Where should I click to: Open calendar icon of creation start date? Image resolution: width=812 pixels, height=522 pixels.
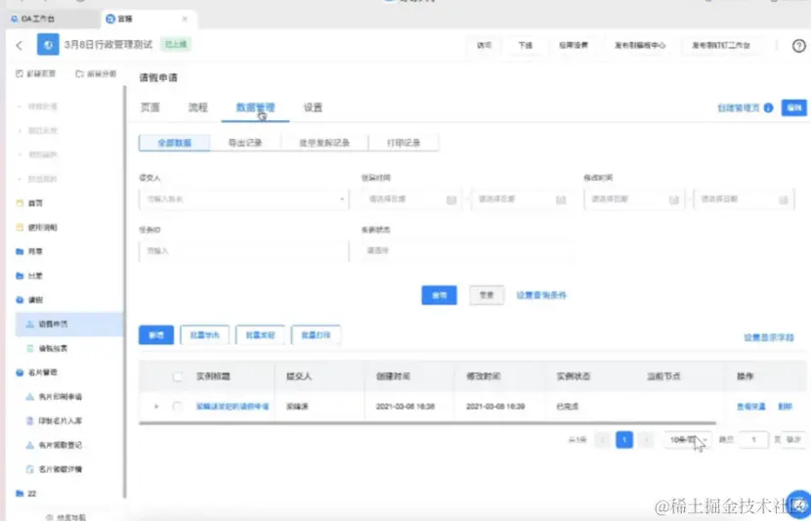coord(451,199)
